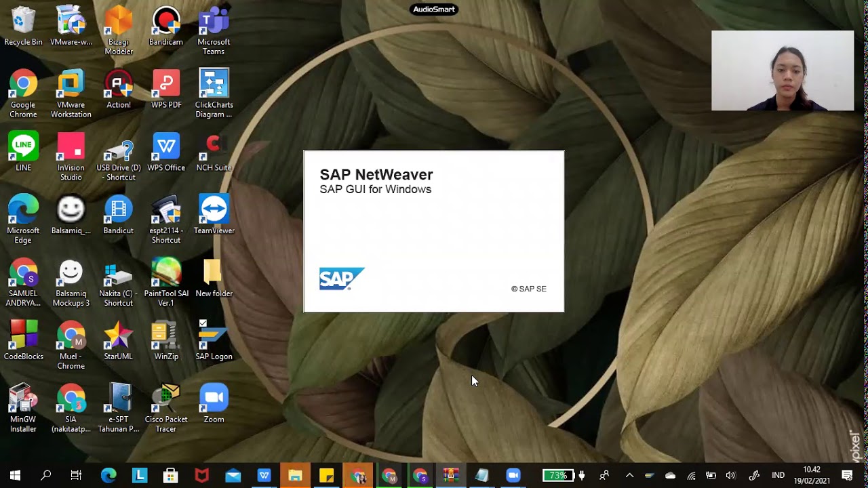Open the WPS Office desktop icon
The height and width of the screenshot is (488, 868).
click(166, 152)
